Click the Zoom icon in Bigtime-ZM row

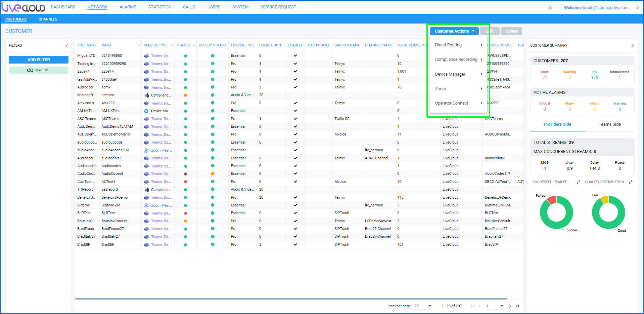pos(146,206)
